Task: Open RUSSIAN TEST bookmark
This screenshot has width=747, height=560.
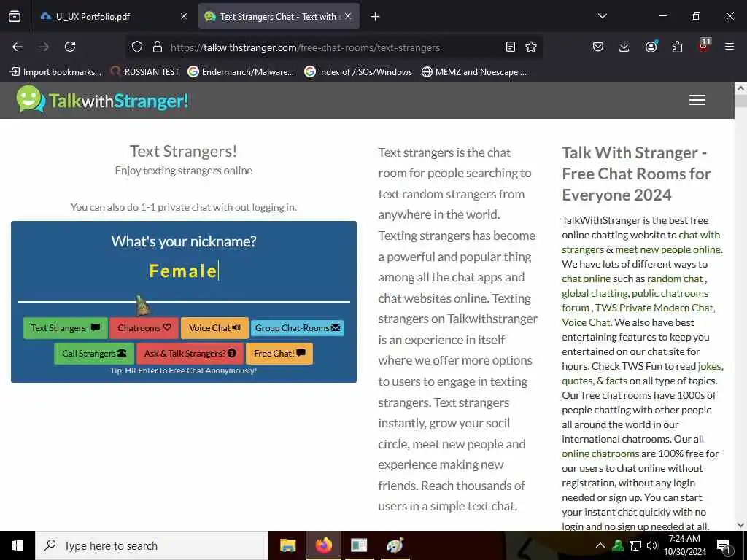Action: (144, 72)
